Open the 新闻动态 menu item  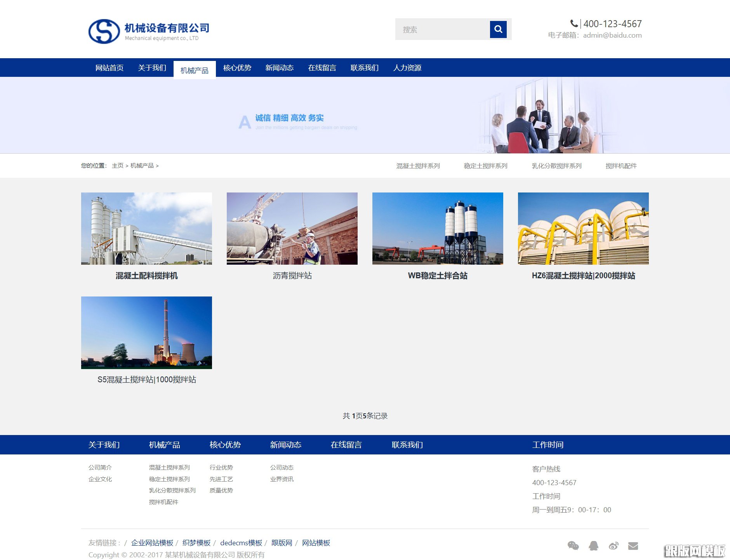(279, 68)
